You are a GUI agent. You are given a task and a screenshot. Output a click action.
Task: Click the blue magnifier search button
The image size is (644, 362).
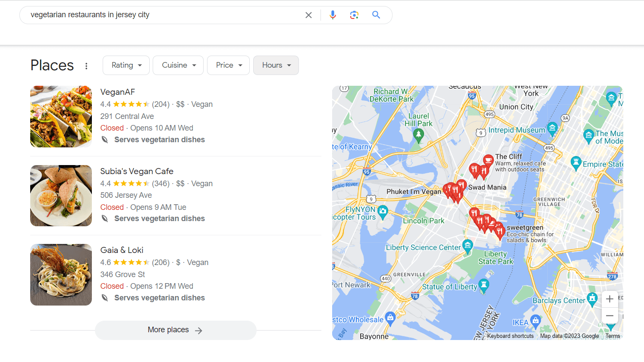376,15
